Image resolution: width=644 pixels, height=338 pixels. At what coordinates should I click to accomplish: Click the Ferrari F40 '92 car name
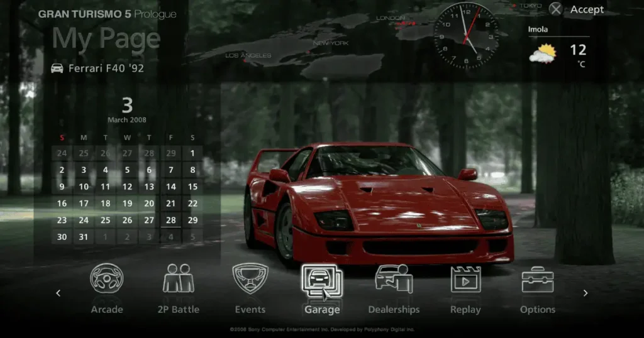coord(106,68)
